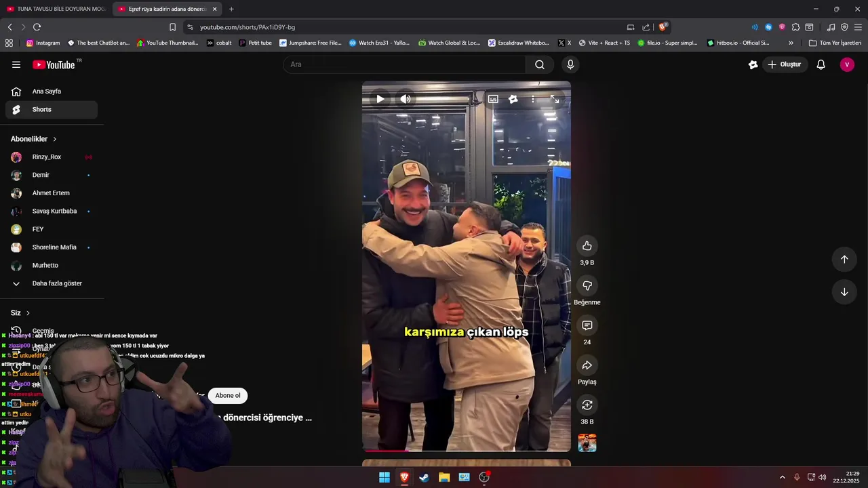Go to the previous short arrow
This screenshot has width=868, height=488.
tap(844, 259)
